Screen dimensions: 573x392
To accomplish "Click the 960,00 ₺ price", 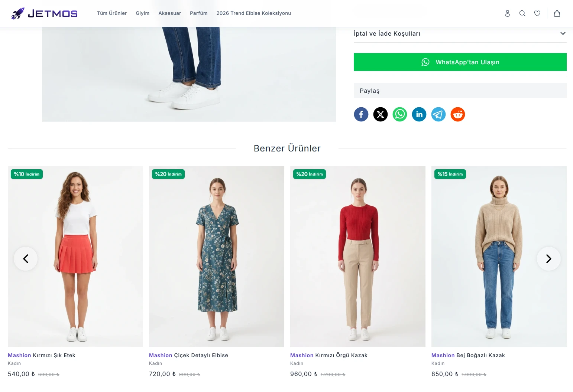I will point(304,374).
